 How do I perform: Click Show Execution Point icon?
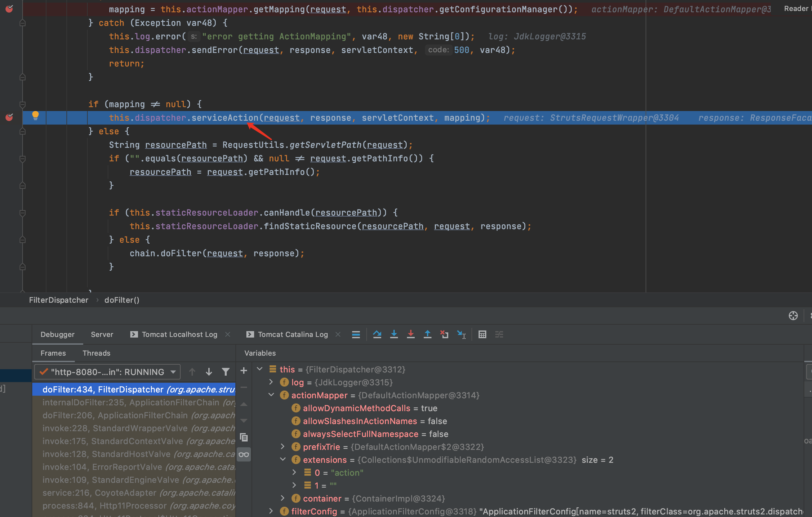click(x=356, y=334)
